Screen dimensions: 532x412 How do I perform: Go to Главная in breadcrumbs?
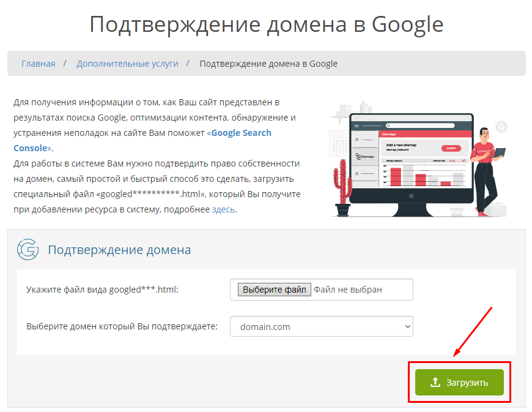tap(38, 64)
